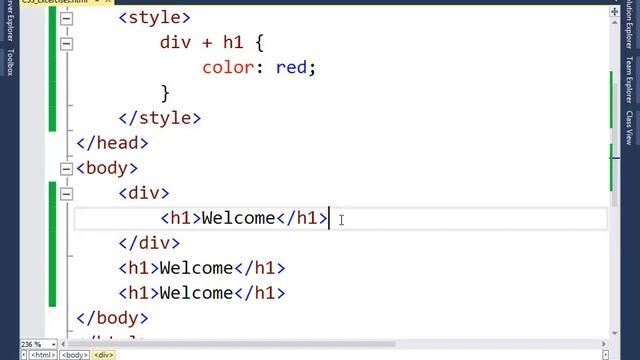Open the Solution Explorer side tab

(x=629, y=24)
